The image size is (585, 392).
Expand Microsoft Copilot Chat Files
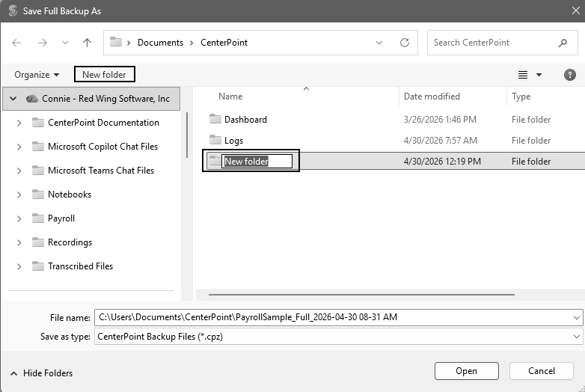[19, 147]
